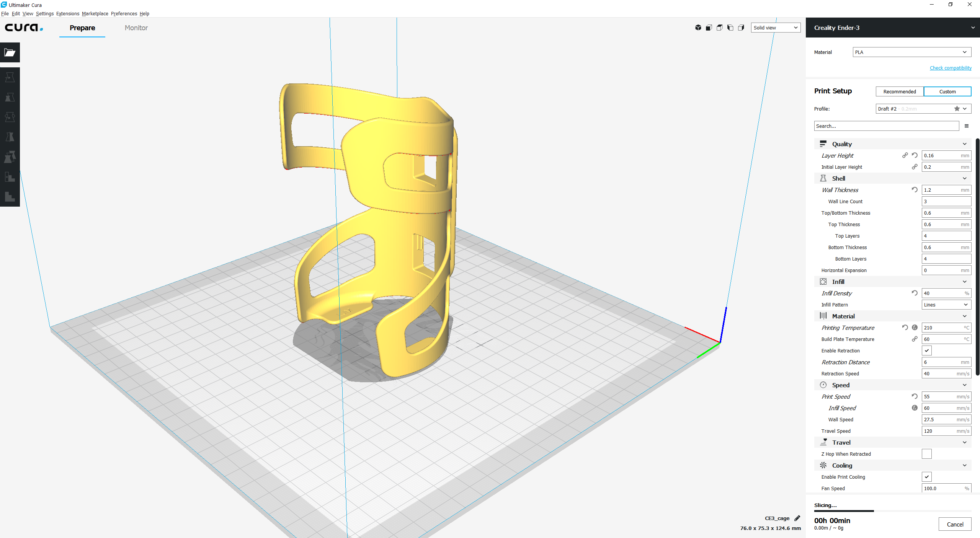Click the Infill Speed function icon
This screenshot has width=980, height=538.
(x=915, y=408)
